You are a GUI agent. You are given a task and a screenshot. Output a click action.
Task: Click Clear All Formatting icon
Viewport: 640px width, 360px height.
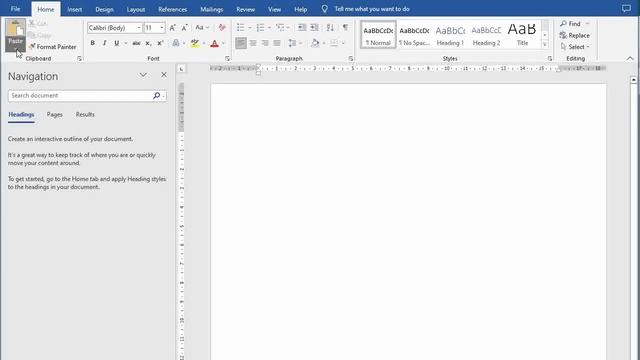point(222,28)
